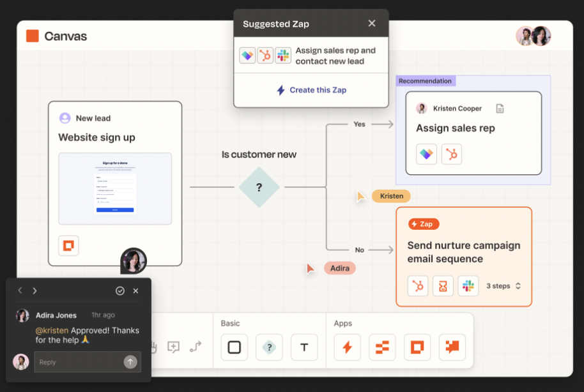This screenshot has width=584, height=392.
Task: Add an Interfaces app from Apps toolbar
Action: (417, 347)
